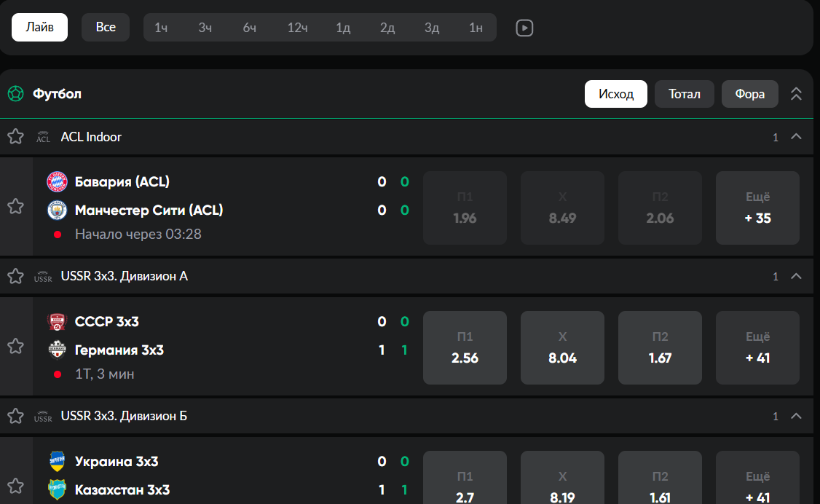Favorite the Украина vs Казахстан match star
Viewport: 820px width, 504px height.
point(16,486)
